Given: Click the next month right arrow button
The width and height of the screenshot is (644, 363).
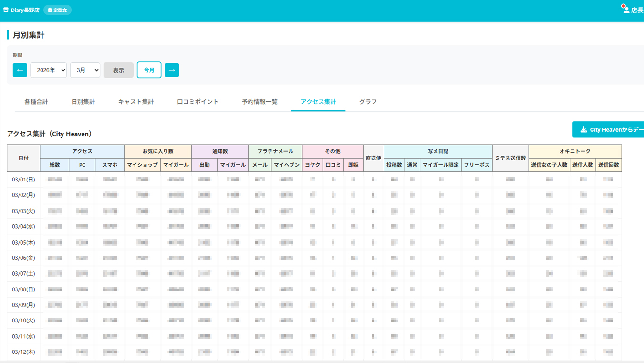Looking at the screenshot, I should pos(172,70).
